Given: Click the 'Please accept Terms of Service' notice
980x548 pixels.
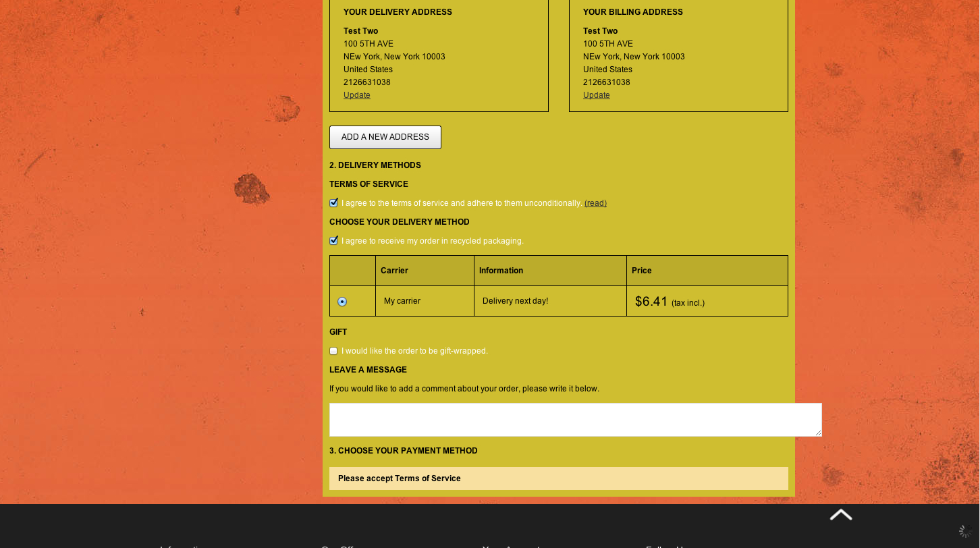Looking at the screenshot, I should pyautogui.click(x=559, y=478).
